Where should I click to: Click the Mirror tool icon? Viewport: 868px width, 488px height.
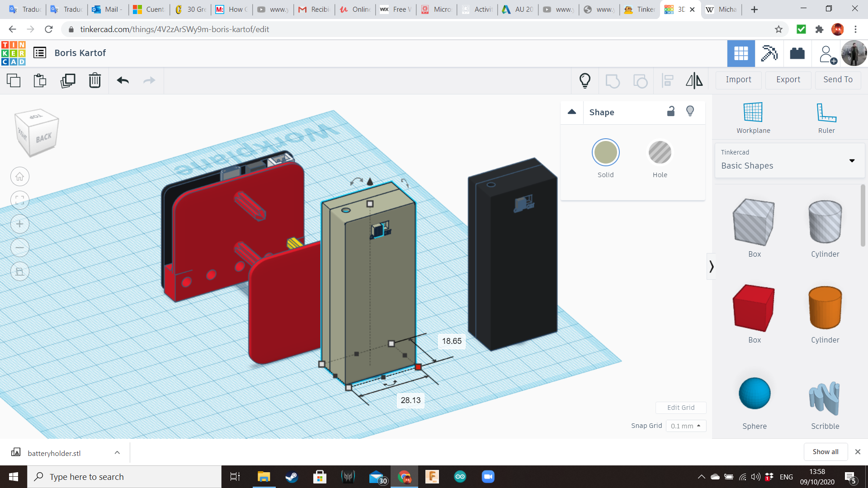(x=694, y=80)
